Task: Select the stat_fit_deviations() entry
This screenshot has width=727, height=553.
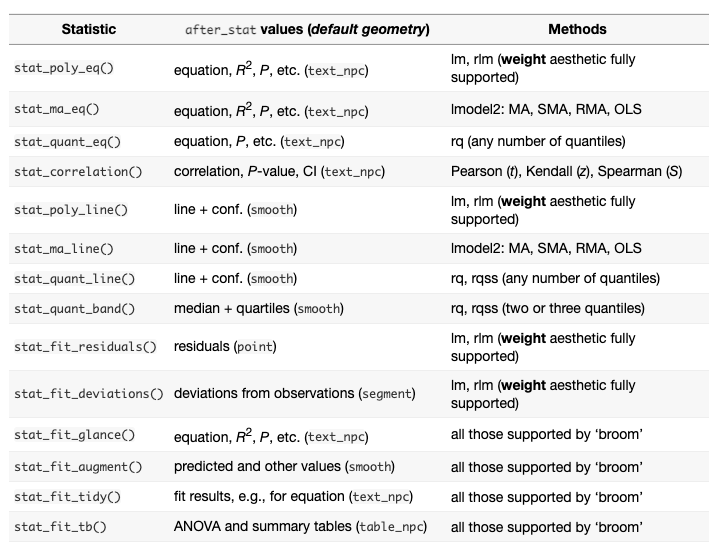Action: [89, 394]
